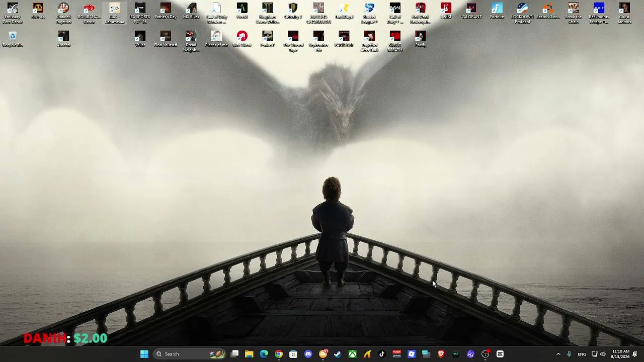Select the Red Dead Redemption shortcut
This screenshot has width=644, height=362.
(421, 14)
